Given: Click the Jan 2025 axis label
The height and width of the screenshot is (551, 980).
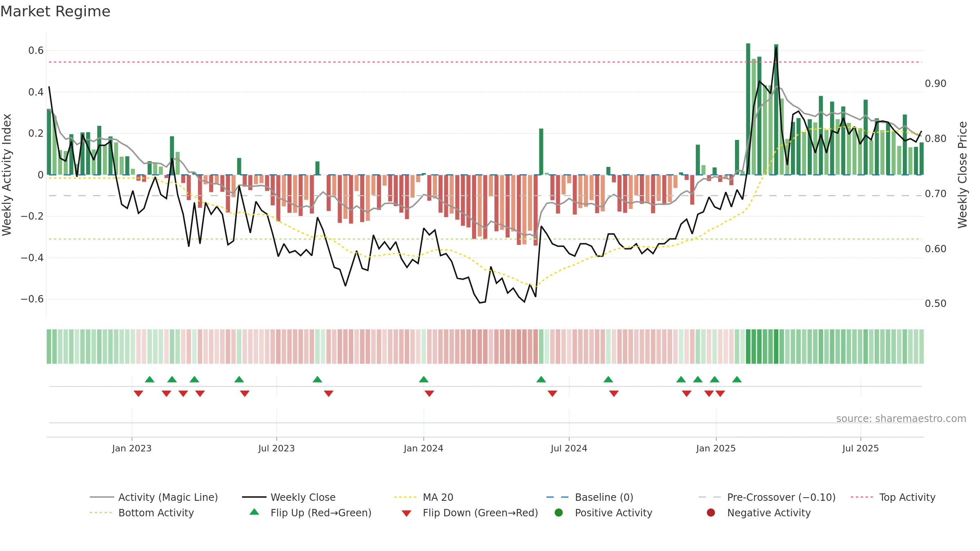Looking at the screenshot, I should (x=716, y=448).
